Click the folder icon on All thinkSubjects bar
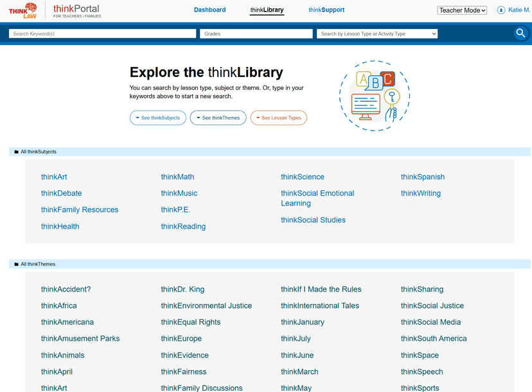Image resolution: width=532 pixels, height=392 pixels. pyautogui.click(x=16, y=151)
